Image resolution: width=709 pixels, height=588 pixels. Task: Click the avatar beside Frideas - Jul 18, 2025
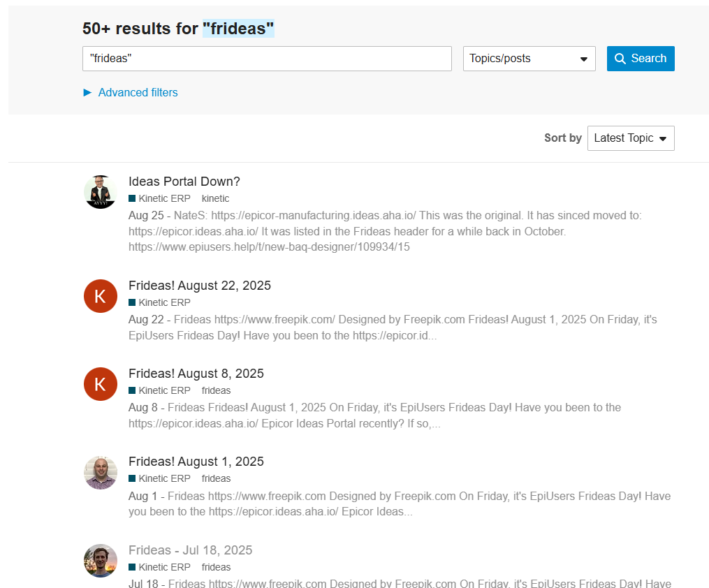[100, 561]
